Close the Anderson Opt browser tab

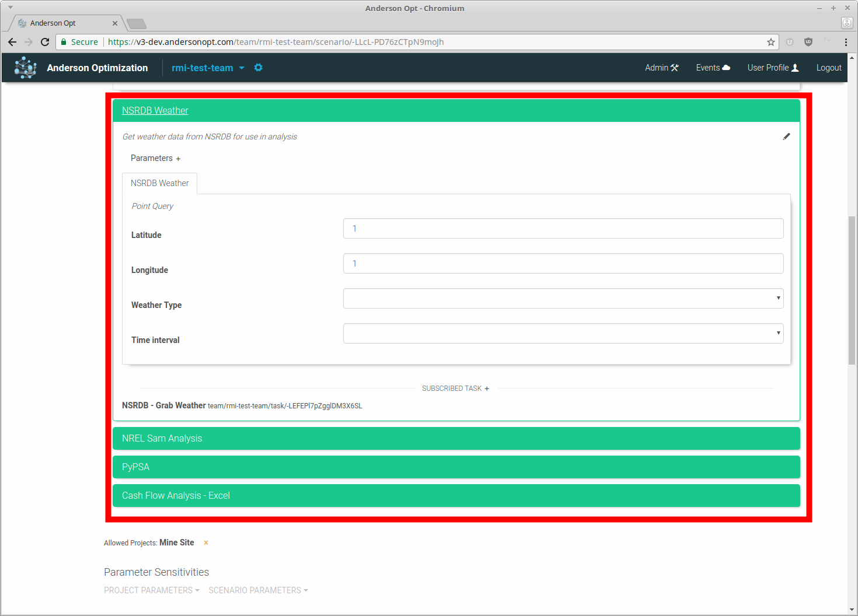click(x=115, y=23)
